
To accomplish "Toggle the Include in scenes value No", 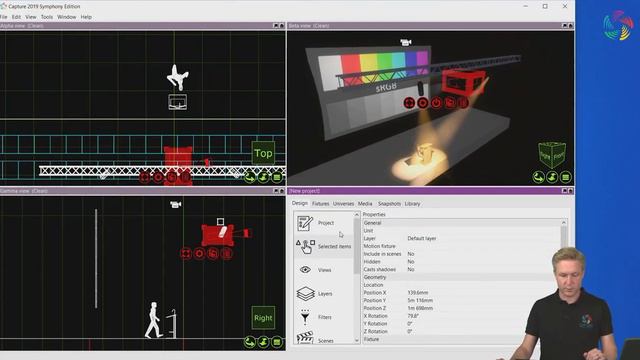I will (x=411, y=254).
